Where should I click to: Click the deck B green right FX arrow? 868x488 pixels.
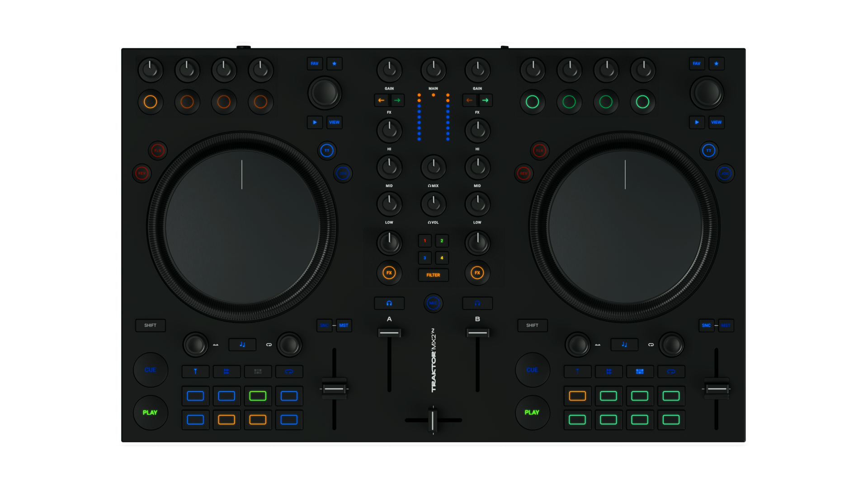[486, 100]
